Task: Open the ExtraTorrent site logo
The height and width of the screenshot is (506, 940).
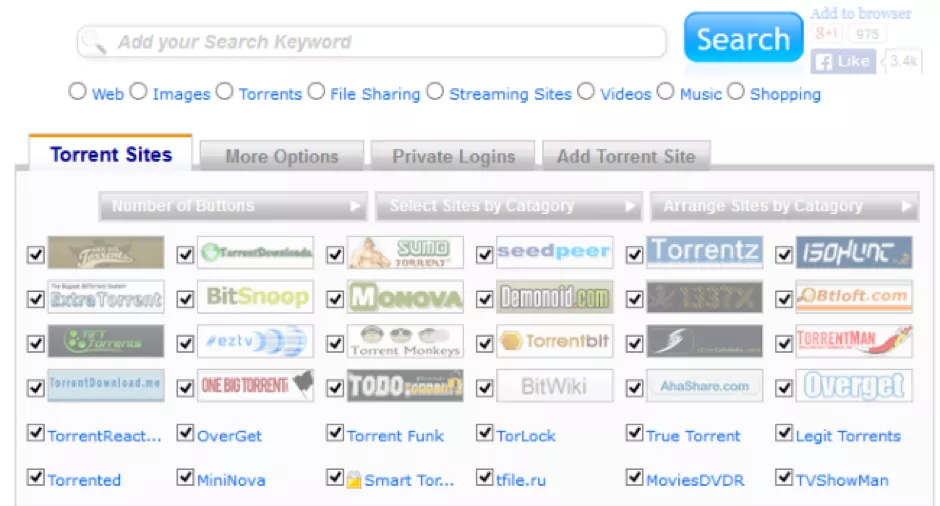Action: pos(106,297)
